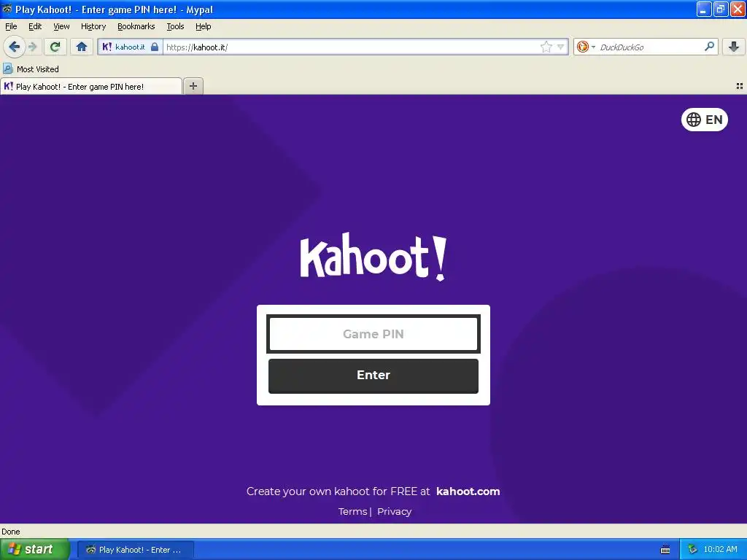Screen dimensions: 747x560
Task: Click the Kahoot! logo
Action: coord(373,257)
